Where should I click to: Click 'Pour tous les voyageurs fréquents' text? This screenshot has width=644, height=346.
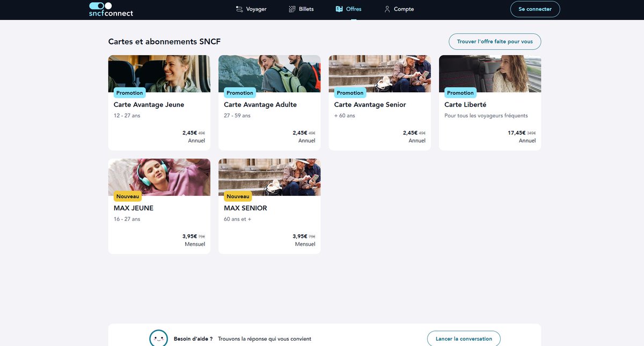point(486,115)
